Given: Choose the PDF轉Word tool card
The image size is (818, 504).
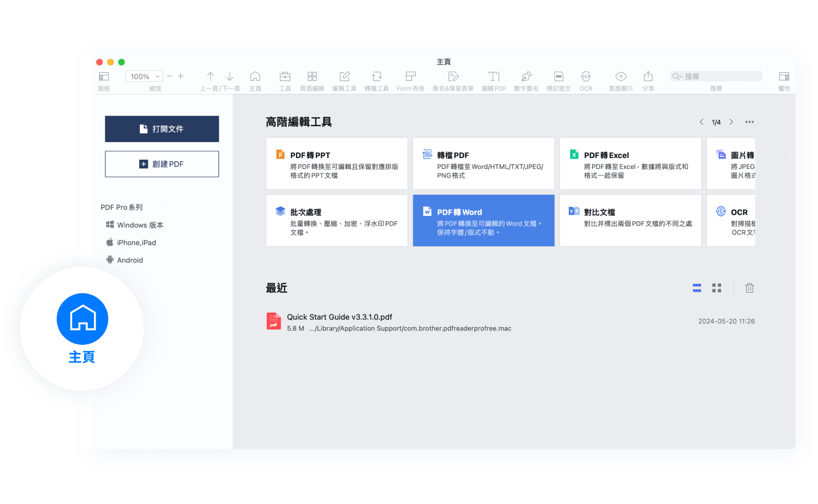Looking at the screenshot, I should 483,220.
